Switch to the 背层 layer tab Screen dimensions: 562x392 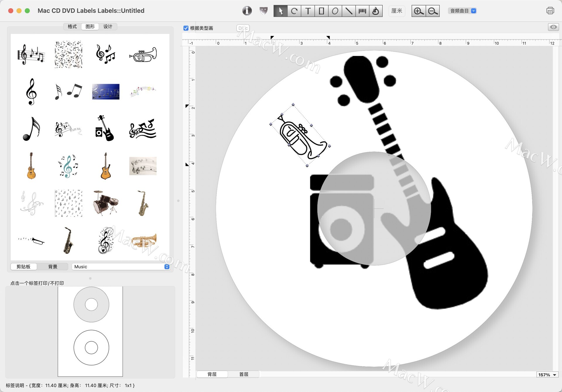pos(212,374)
